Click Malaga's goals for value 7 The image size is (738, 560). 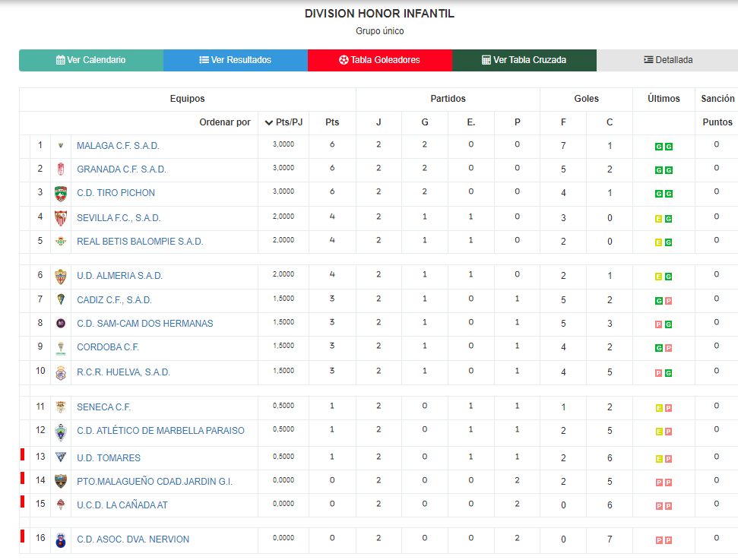pos(563,146)
